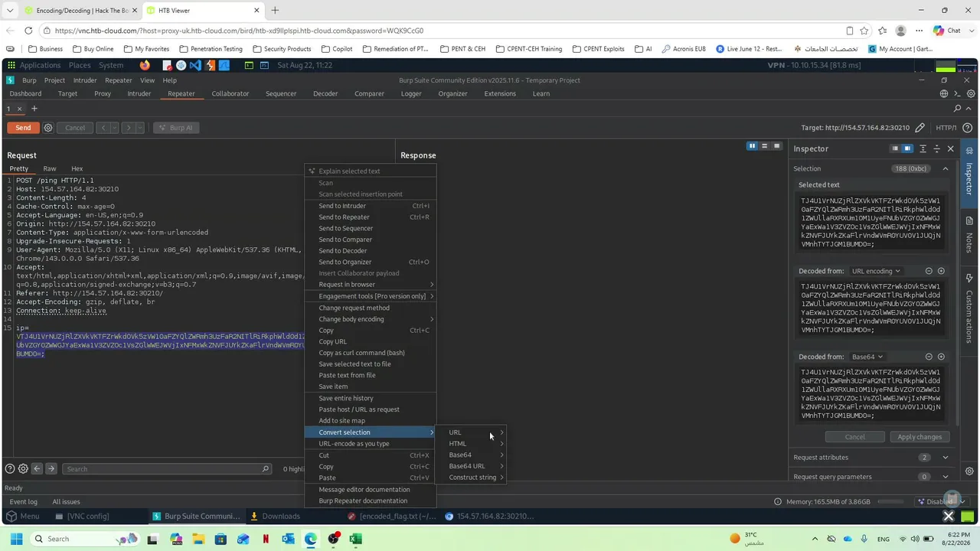The width and height of the screenshot is (980, 551).
Task: Go to previous search match
Action: point(37,469)
